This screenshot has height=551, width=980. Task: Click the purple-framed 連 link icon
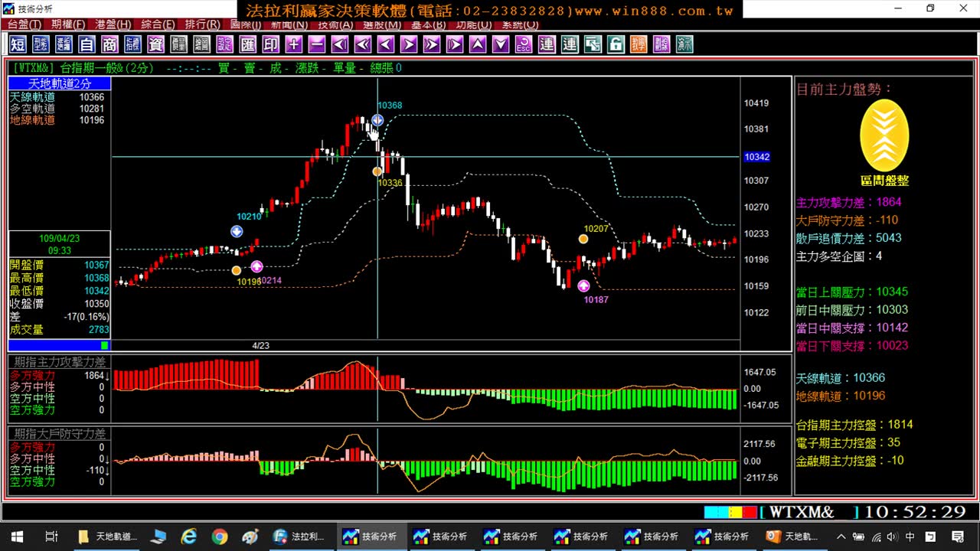pyautogui.click(x=546, y=44)
